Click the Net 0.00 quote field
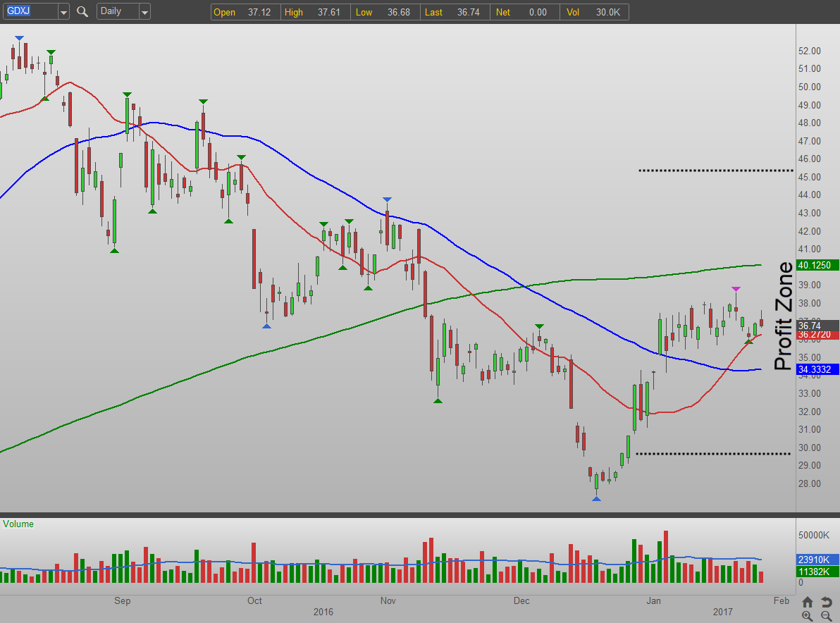The width and height of the screenshot is (840, 623). click(524, 12)
